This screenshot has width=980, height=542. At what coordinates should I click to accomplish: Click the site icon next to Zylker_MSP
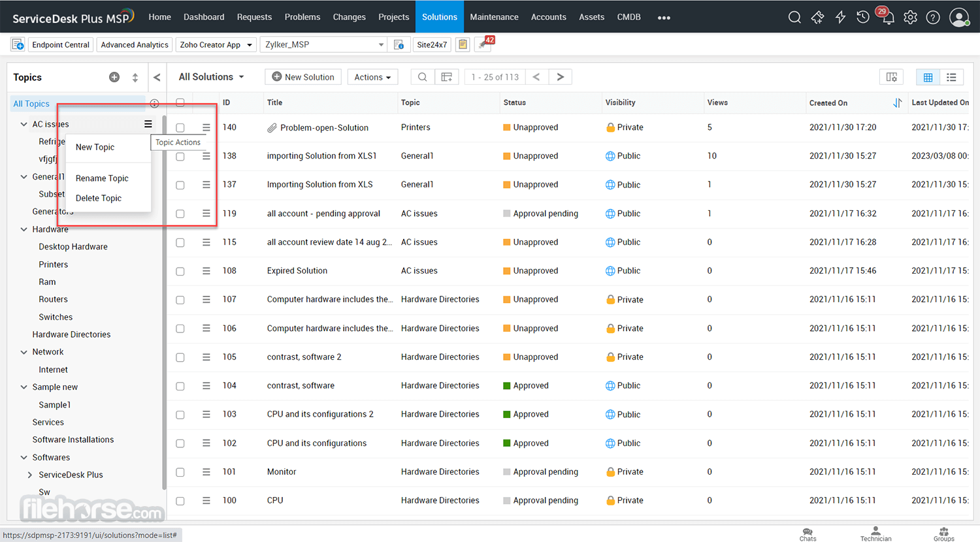tap(399, 44)
